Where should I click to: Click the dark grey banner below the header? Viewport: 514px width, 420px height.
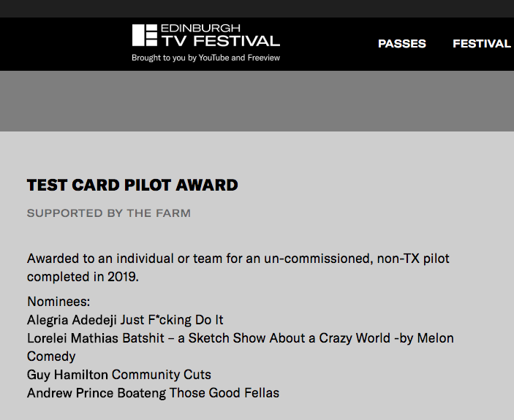(x=257, y=101)
